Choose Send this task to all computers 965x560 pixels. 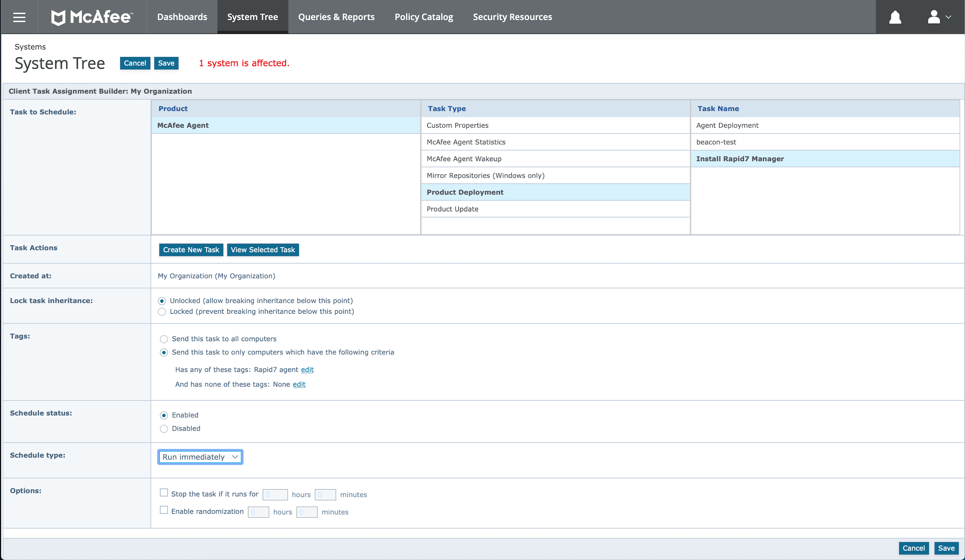(x=164, y=339)
